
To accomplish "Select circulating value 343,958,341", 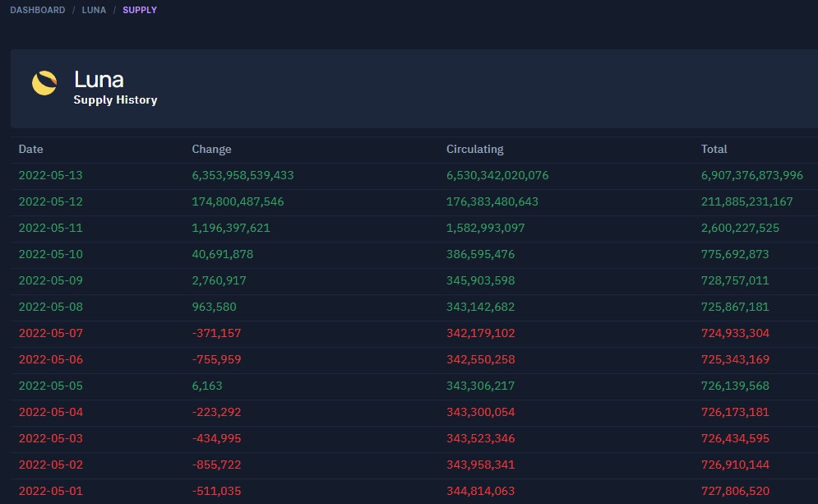I will [x=480, y=465].
